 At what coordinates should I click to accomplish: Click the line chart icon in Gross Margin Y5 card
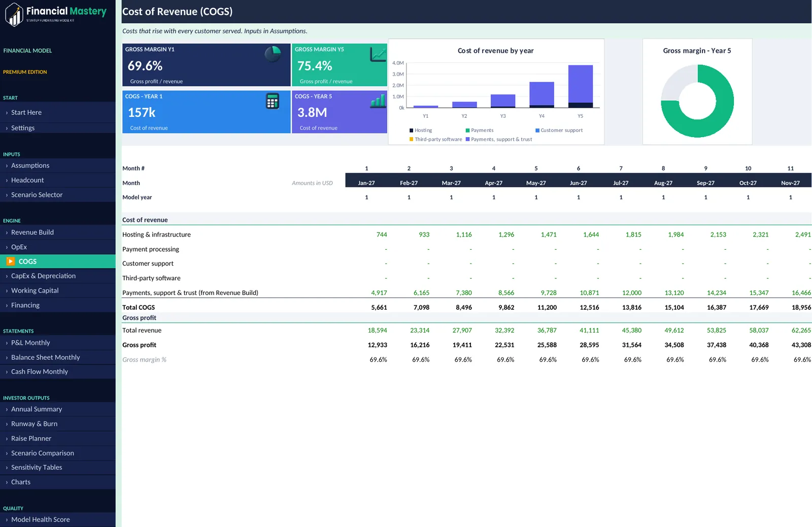[x=378, y=54]
